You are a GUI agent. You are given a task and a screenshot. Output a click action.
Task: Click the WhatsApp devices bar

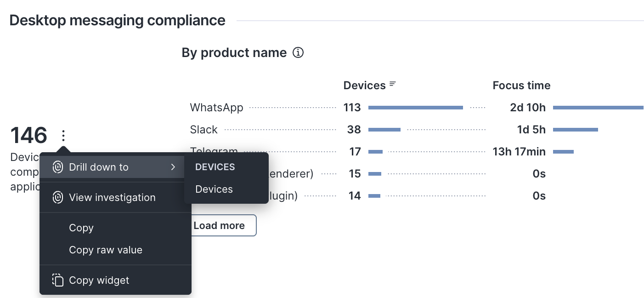click(415, 108)
